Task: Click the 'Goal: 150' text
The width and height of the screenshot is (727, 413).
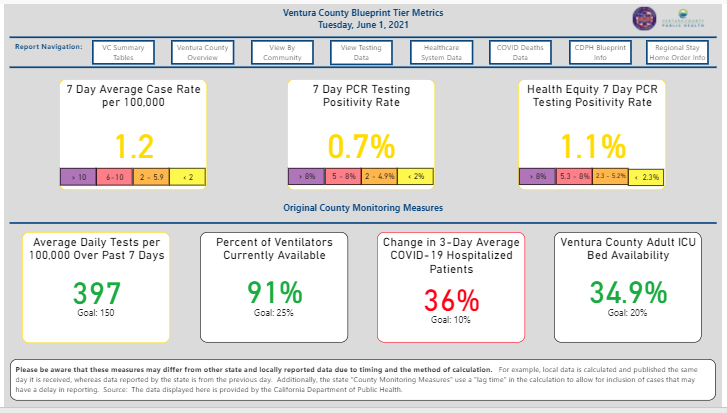Action: 96,313
